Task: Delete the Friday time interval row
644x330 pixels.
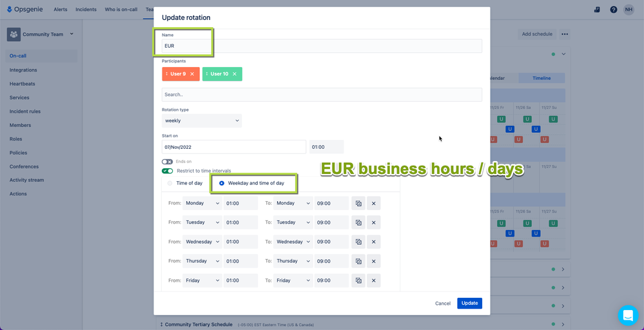Action: click(x=374, y=280)
